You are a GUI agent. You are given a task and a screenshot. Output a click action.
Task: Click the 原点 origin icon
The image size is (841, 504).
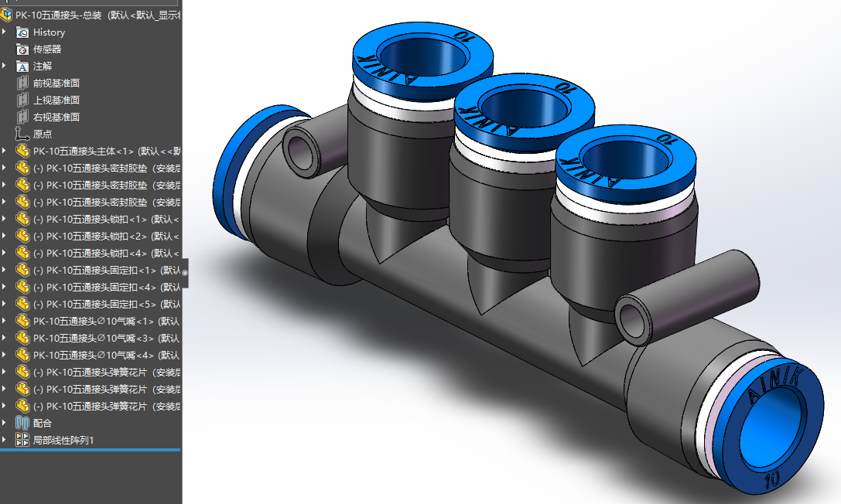click(22, 134)
